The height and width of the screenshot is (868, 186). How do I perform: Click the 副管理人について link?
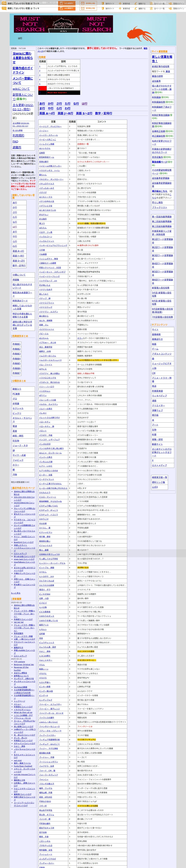(23, 97)
